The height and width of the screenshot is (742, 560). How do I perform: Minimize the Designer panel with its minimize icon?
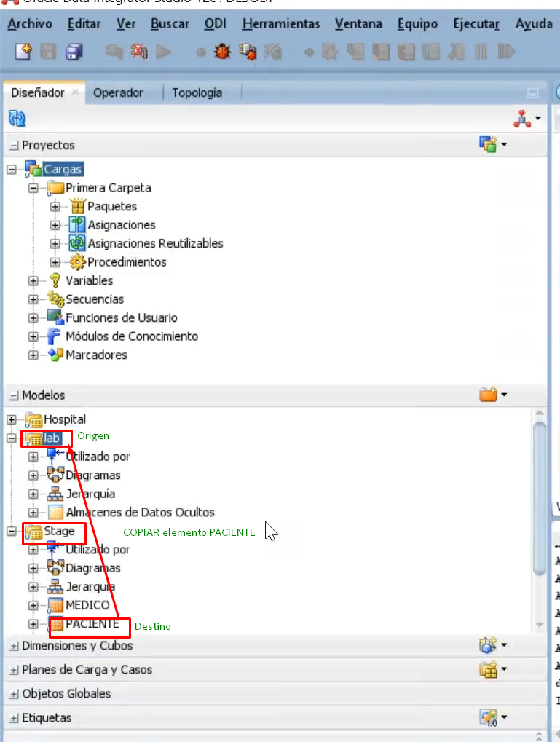coord(533,93)
